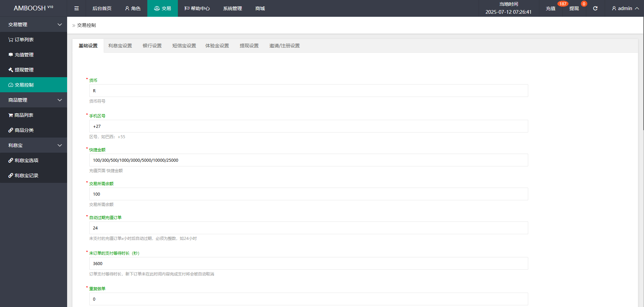Click the gauge icon next to 交易控制
644x307 pixels.
pyautogui.click(x=11, y=85)
